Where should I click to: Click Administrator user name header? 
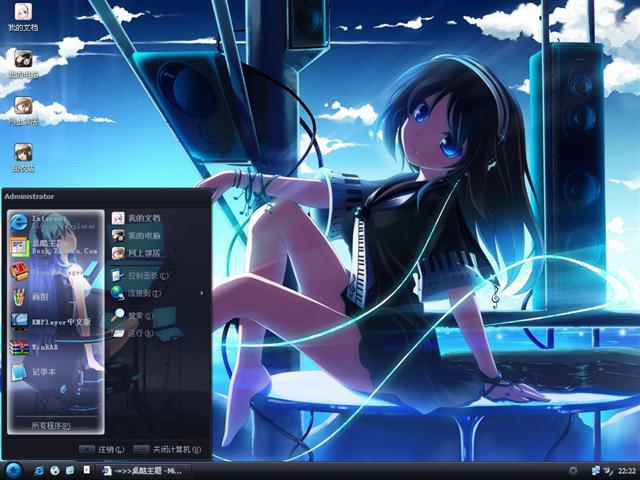(29, 196)
